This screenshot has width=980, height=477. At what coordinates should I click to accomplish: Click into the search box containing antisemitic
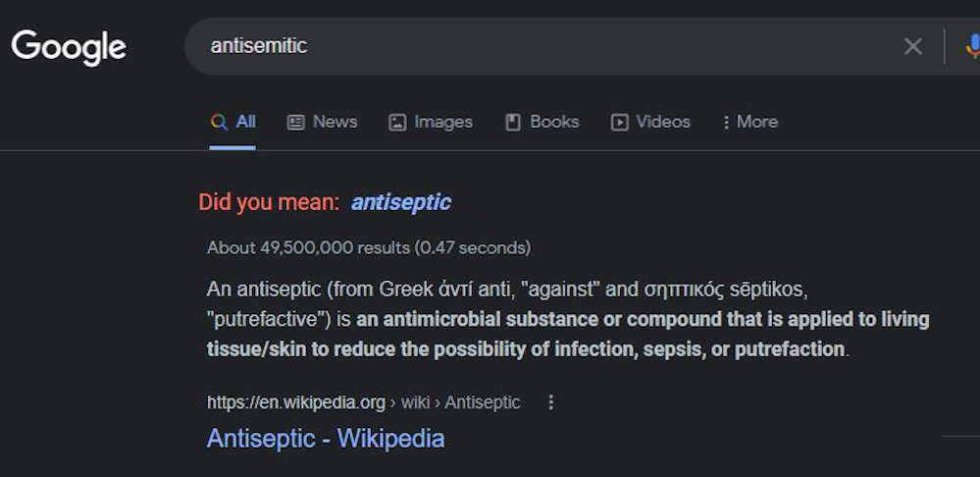[x=540, y=46]
